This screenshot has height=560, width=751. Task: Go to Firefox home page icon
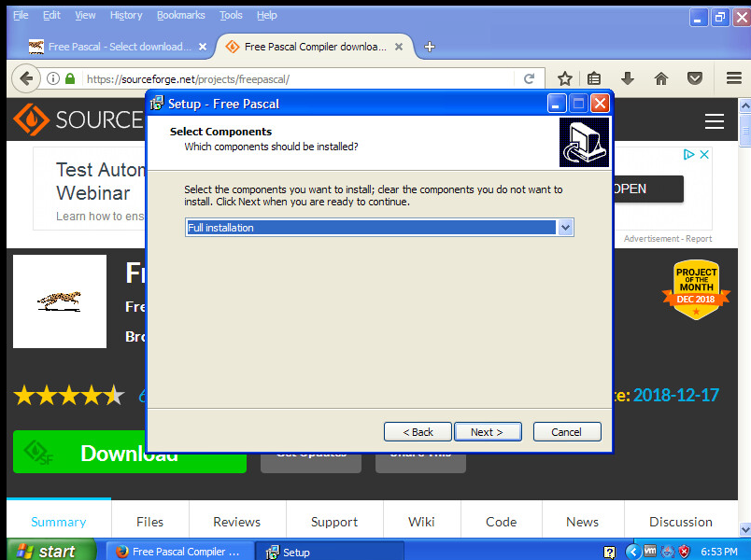pos(661,78)
